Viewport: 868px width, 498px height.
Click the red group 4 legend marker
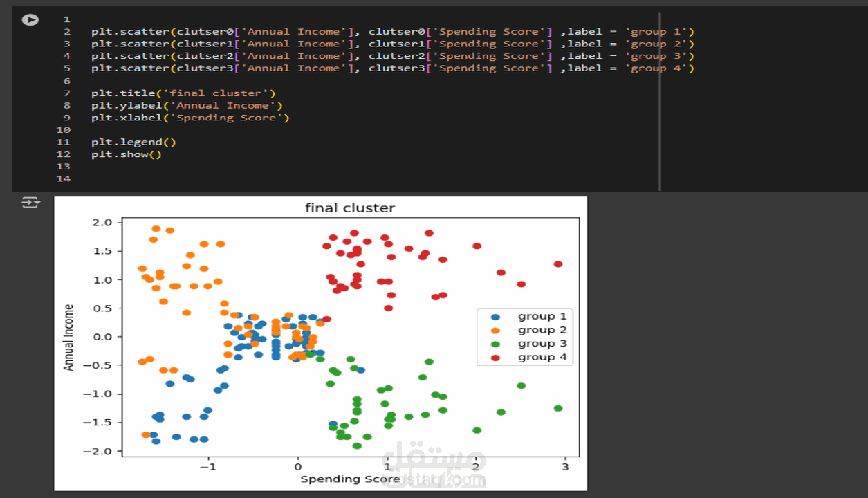(494, 358)
